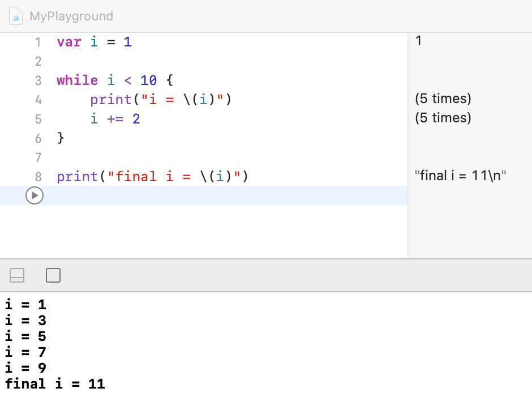Screen dimensions: 532x418
Task: Click the 'while' keyword on line 3
Action: (78, 80)
